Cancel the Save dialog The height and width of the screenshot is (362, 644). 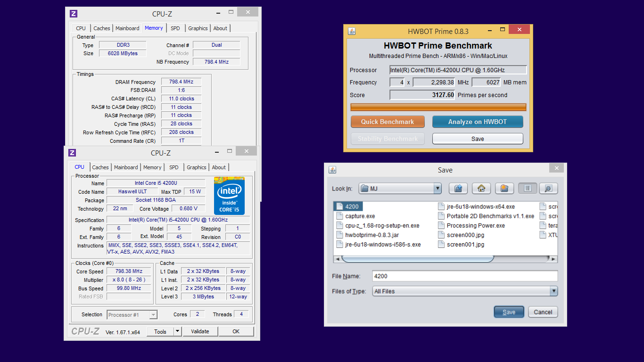coord(543,312)
